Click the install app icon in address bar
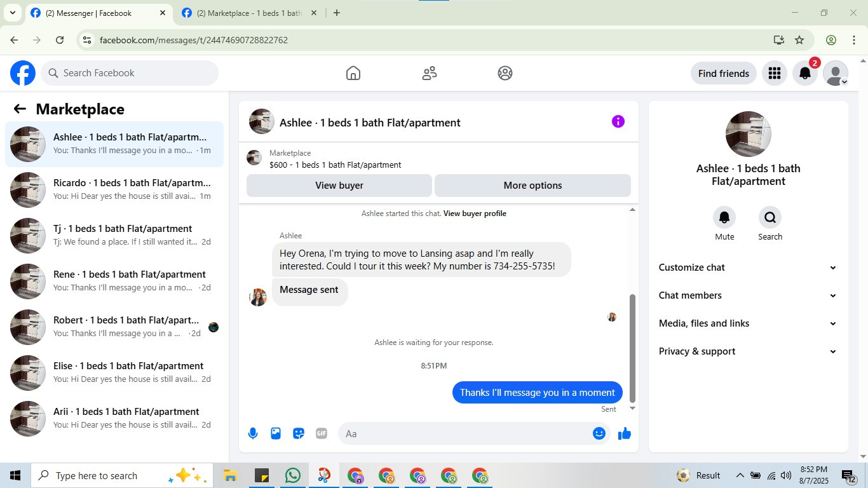The image size is (868, 488). (x=779, y=40)
